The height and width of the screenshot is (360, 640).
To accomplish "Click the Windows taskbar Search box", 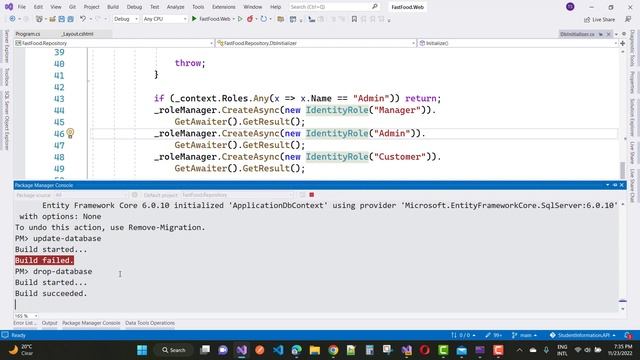I will click(174, 350).
